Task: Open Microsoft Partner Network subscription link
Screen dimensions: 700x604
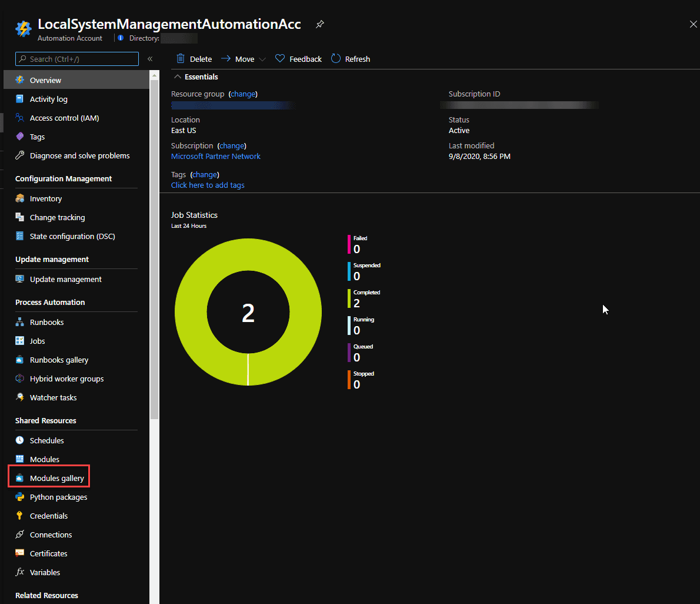Action: click(x=216, y=157)
